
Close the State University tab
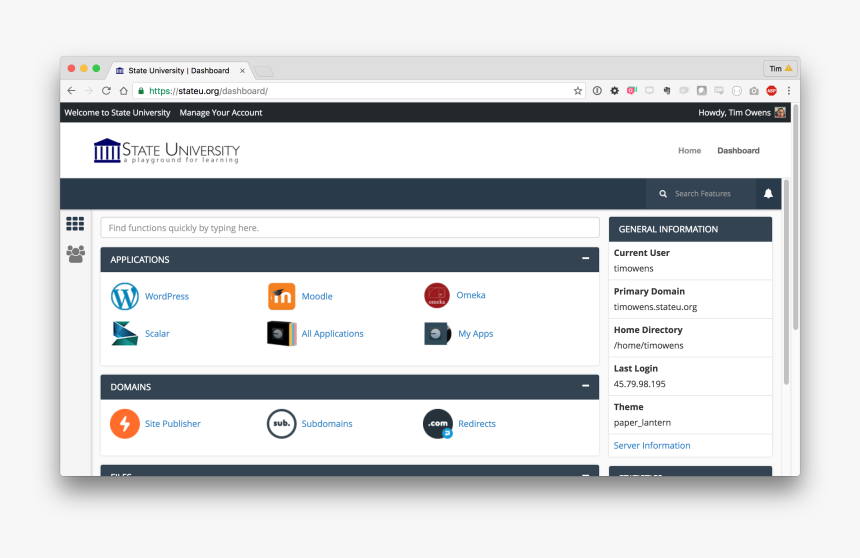tap(242, 71)
